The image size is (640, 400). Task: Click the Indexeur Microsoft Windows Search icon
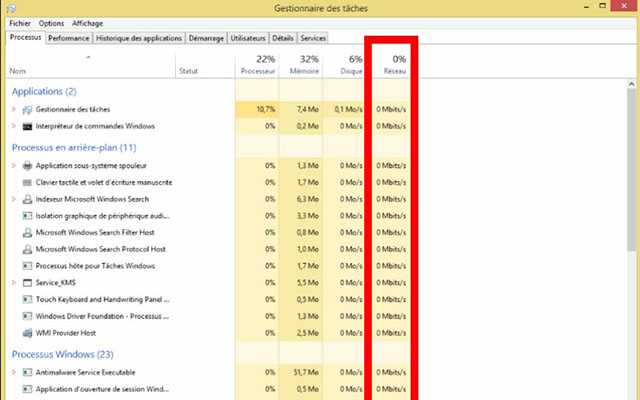click(27, 199)
